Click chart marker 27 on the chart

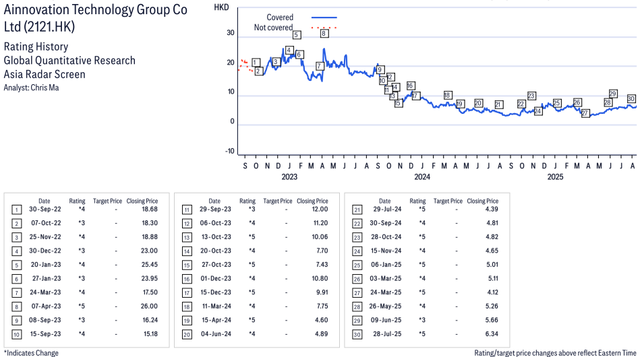tap(585, 113)
